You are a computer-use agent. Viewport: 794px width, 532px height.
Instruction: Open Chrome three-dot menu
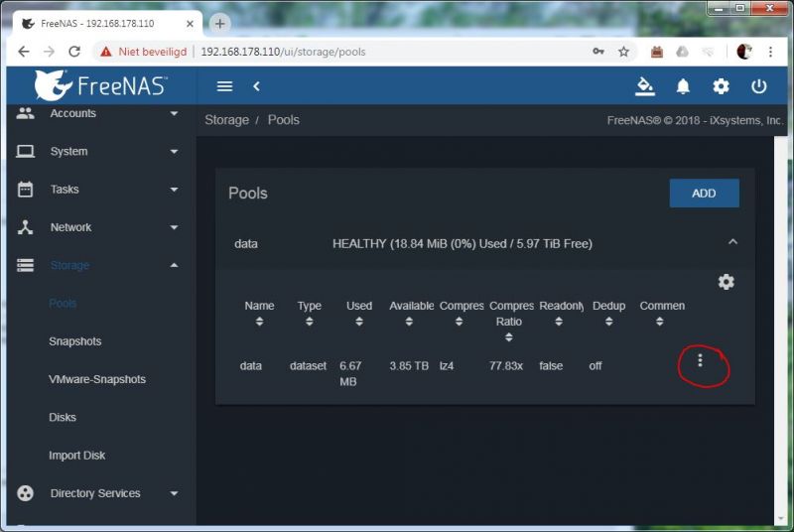tap(770, 52)
